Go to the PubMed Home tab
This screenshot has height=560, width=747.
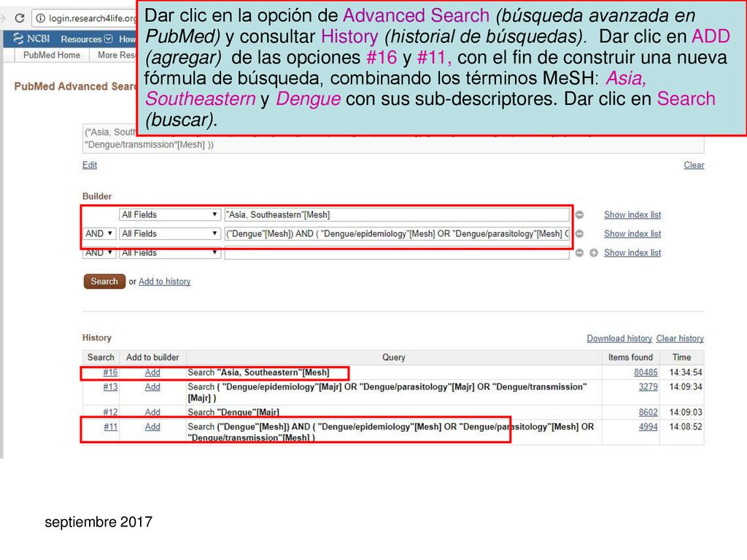tap(52, 55)
